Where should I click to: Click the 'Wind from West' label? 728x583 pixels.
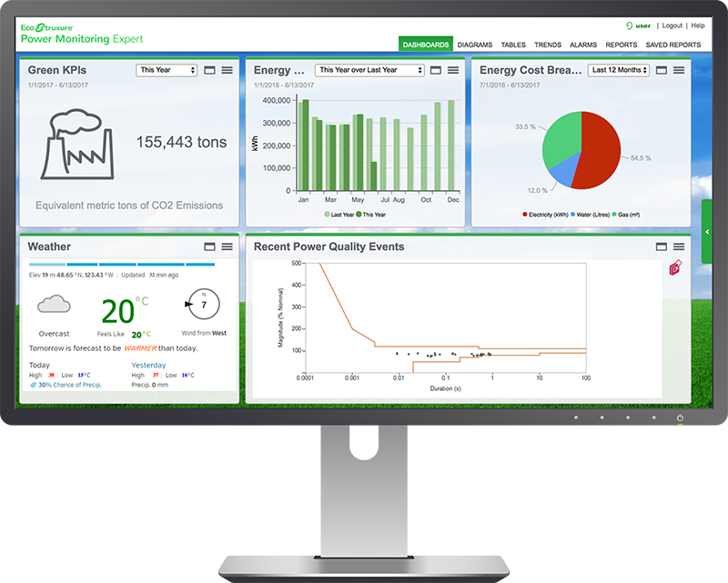204,333
